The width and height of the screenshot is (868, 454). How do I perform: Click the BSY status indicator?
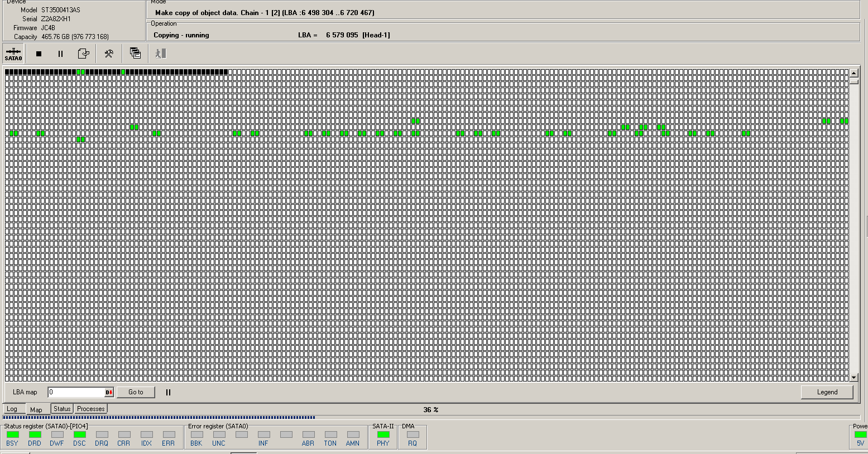tap(12, 434)
